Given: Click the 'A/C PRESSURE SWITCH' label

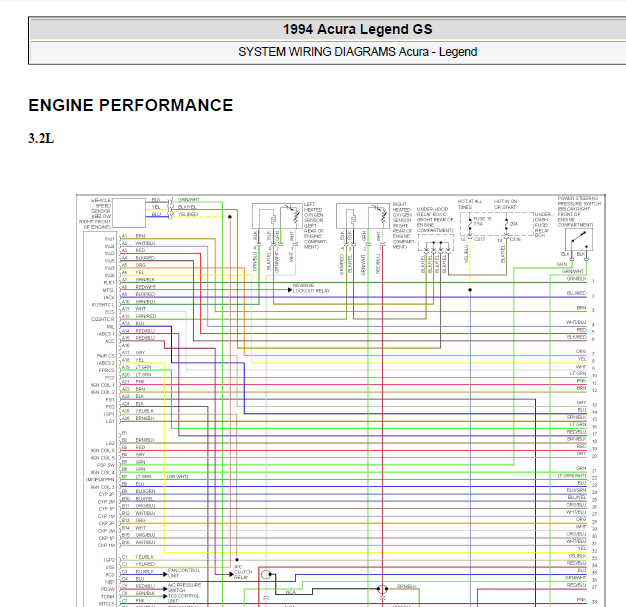Looking at the screenshot, I should (x=184, y=587).
